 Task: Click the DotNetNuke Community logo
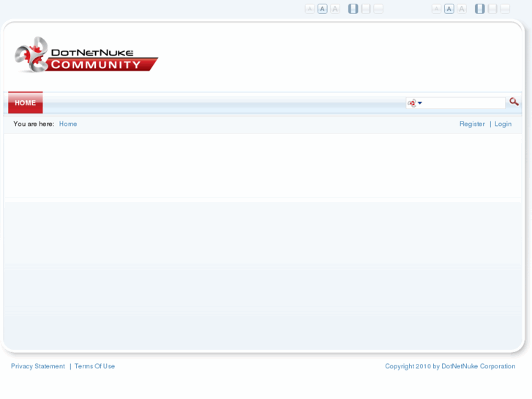coord(86,55)
